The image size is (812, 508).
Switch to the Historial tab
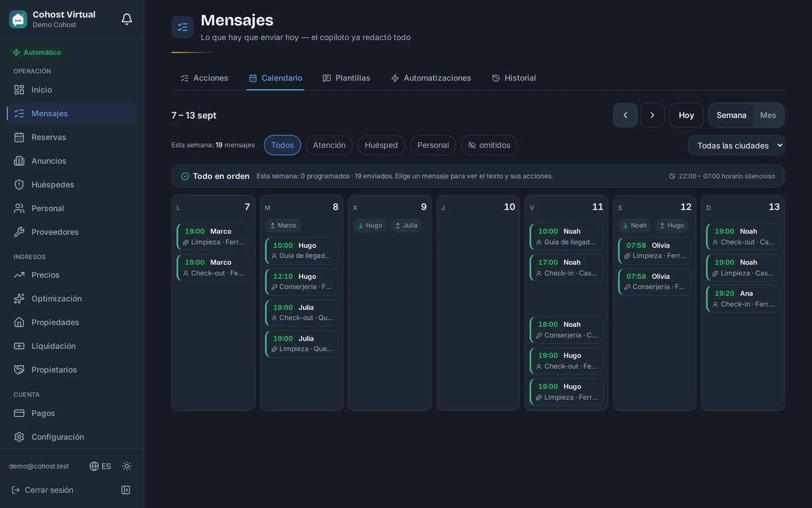514,78
